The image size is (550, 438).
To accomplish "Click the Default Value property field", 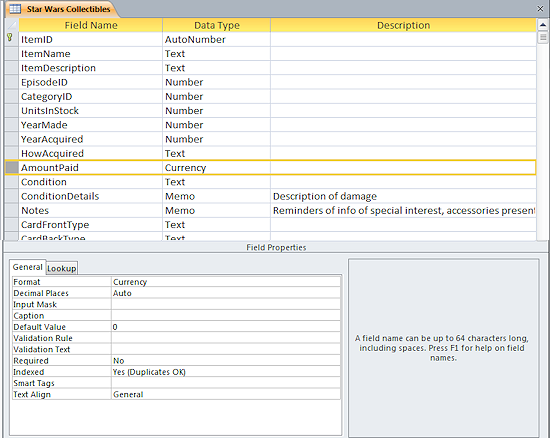I will pos(226,327).
